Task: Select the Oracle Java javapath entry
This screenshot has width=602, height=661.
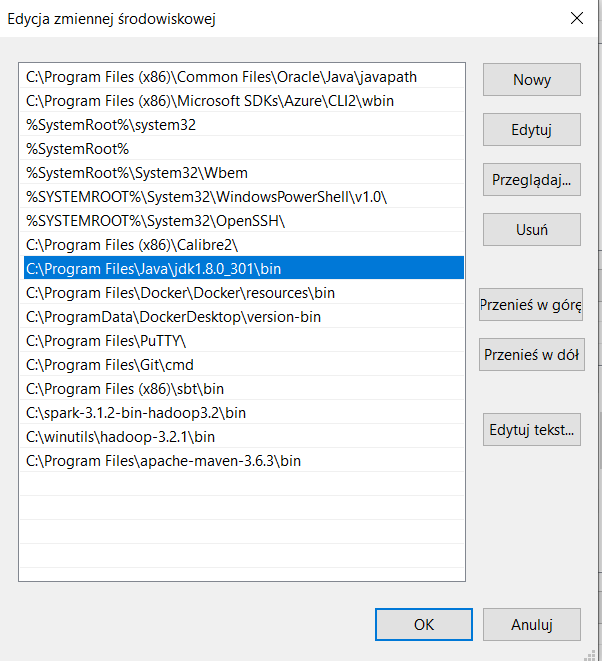Action: click(x=221, y=77)
